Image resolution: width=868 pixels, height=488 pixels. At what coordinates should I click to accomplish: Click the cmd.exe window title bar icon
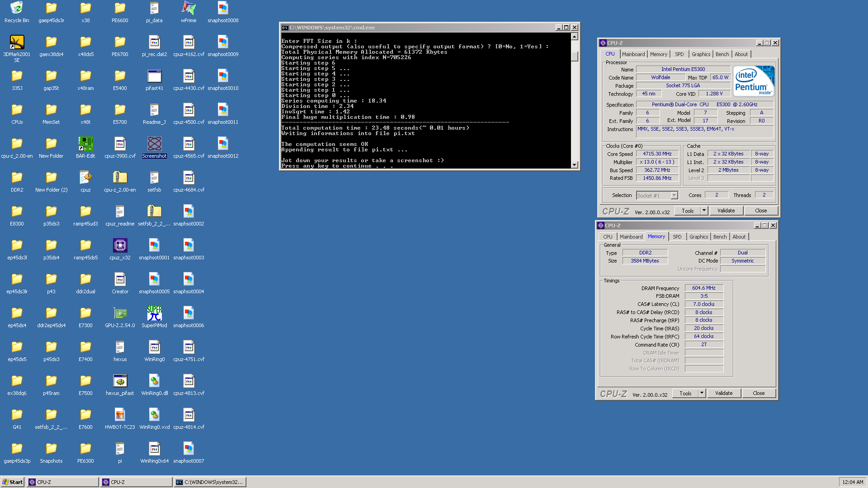click(285, 28)
